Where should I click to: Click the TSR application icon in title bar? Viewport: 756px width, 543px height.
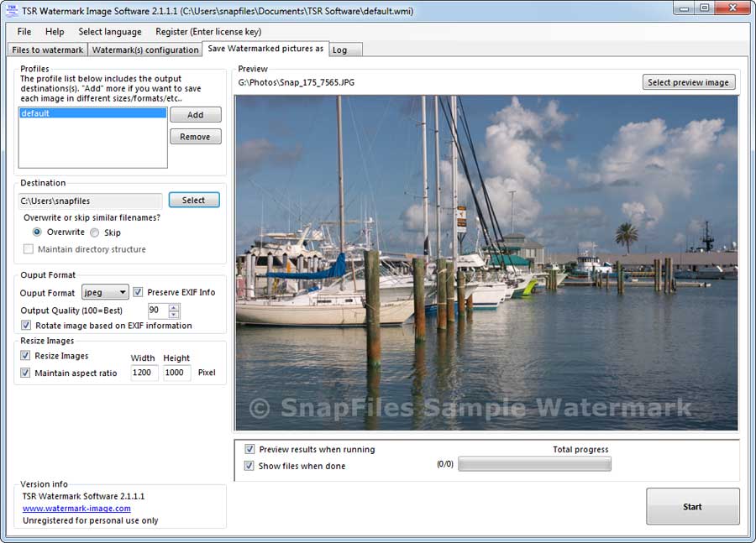[x=12, y=11]
